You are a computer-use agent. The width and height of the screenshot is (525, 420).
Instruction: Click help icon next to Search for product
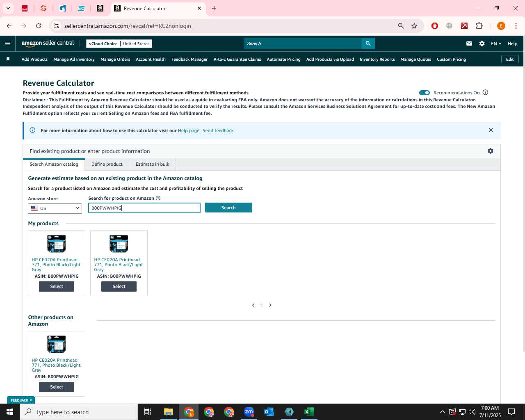pos(158,198)
